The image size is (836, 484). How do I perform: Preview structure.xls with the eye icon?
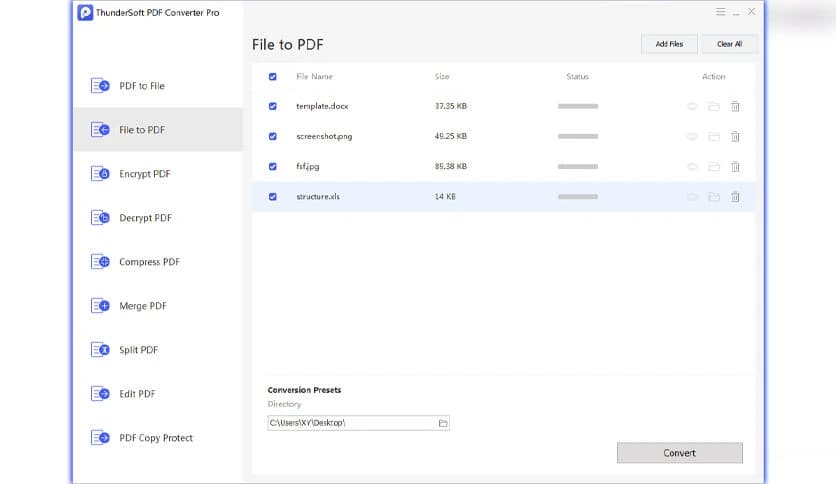(x=692, y=197)
